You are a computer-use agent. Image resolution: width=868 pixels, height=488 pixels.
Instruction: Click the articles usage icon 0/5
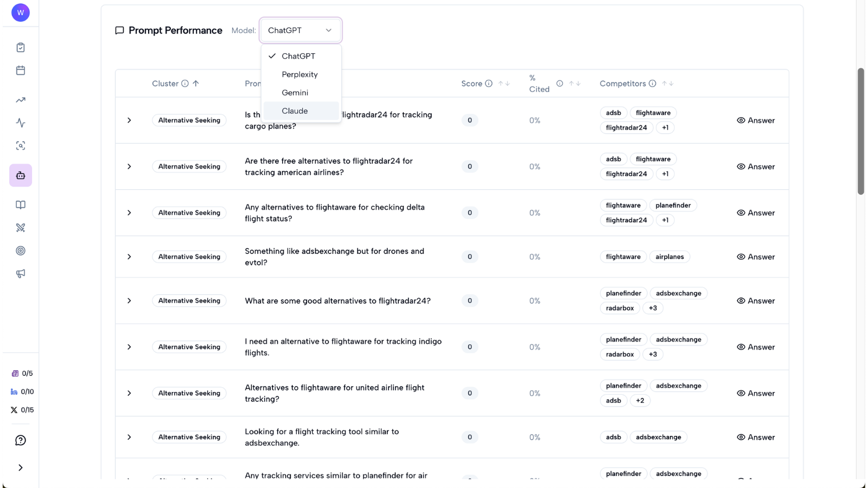(15, 374)
